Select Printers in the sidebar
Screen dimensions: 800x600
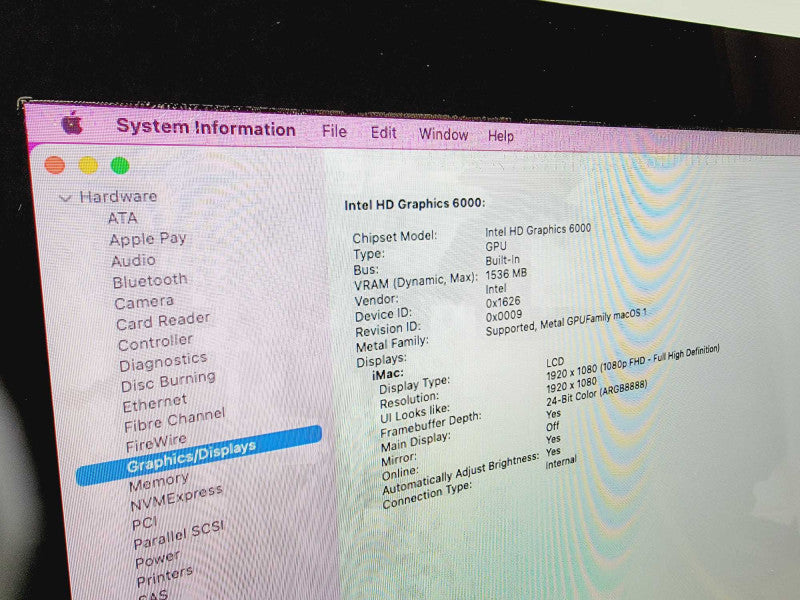point(165,577)
